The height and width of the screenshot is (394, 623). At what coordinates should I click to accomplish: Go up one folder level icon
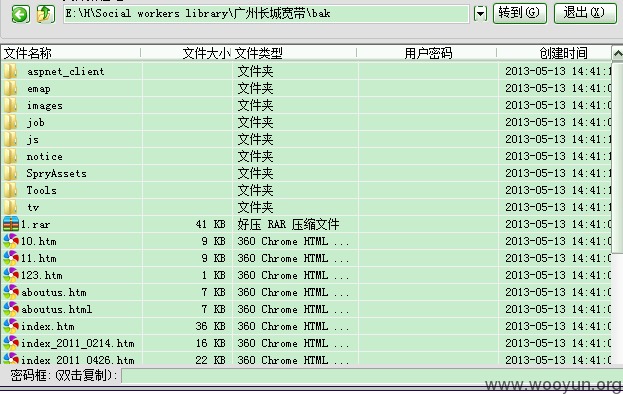[x=46, y=14]
